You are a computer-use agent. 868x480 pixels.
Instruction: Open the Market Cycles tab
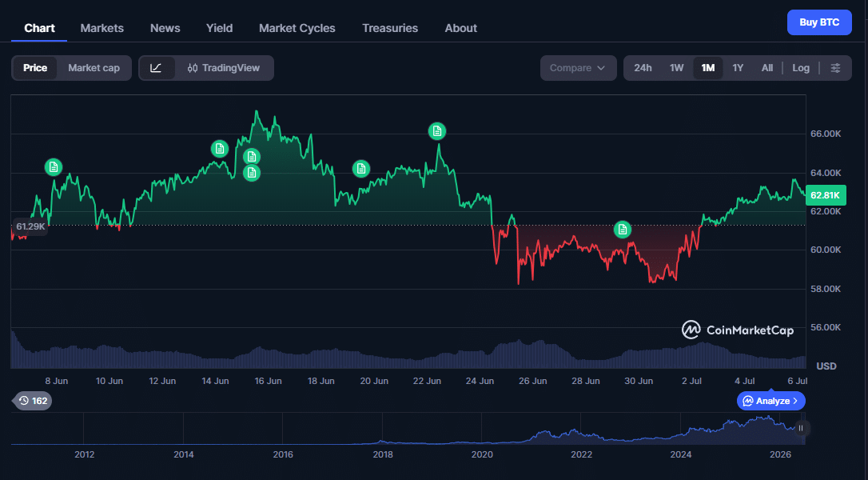tap(297, 28)
